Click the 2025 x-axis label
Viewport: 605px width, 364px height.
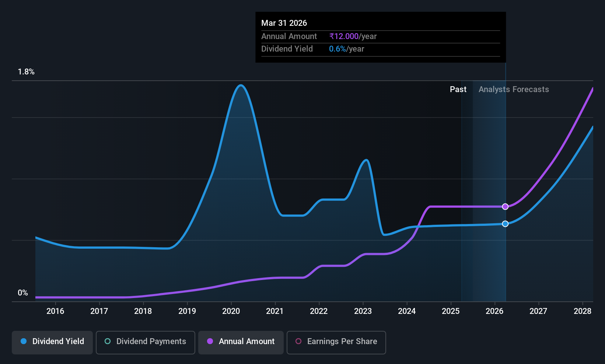[451, 311]
